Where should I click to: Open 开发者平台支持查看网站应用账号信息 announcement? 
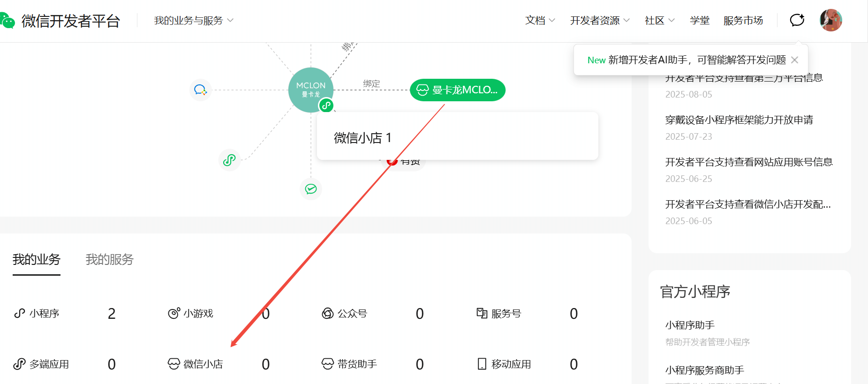pyautogui.click(x=749, y=162)
